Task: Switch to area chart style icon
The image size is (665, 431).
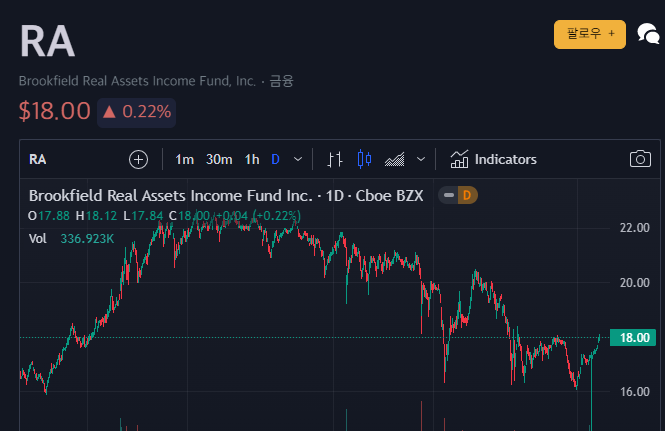Action: [394, 160]
